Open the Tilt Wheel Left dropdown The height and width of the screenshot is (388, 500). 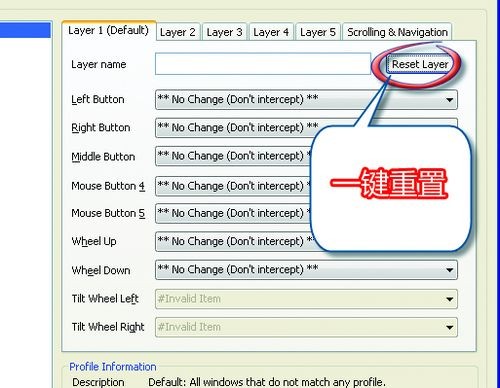point(306,299)
